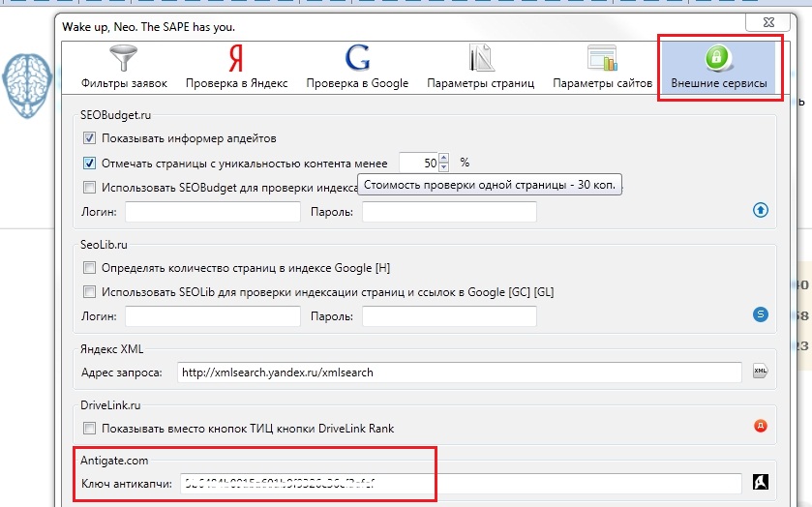
Task: Select the Параметры страниц tab
Action: click(x=481, y=68)
